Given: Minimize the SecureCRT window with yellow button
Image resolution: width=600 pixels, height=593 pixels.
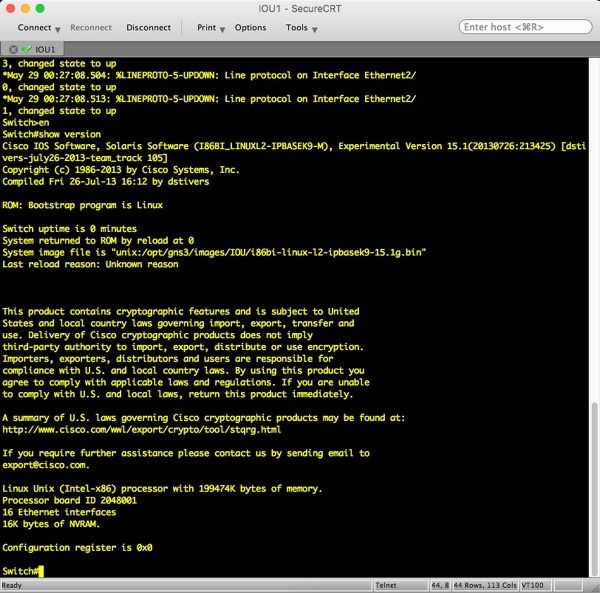Looking at the screenshot, I should pos(25,8).
